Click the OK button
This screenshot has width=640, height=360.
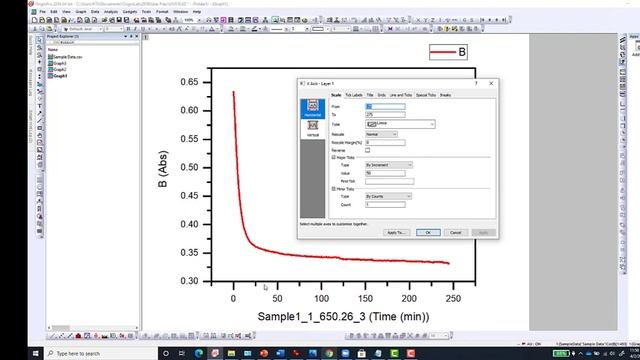coord(428,232)
